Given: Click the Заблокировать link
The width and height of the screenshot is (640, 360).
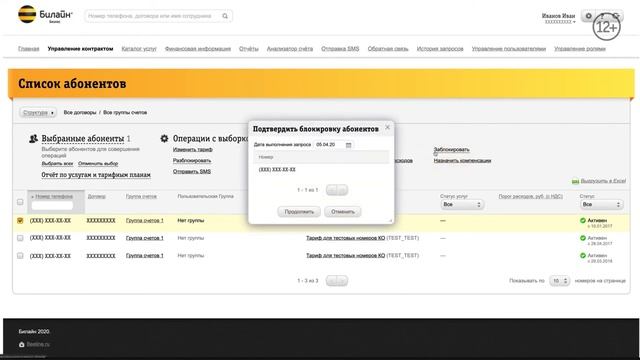Looking at the screenshot, I should pyautogui.click(x=451, y=150).
